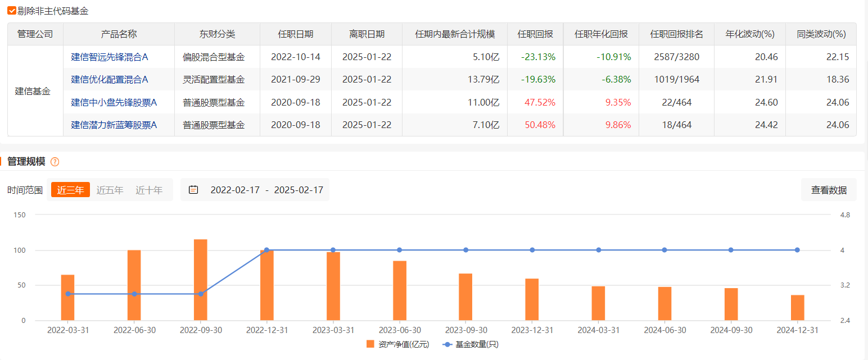The width and height of the screenshot is (868, 360).
Task: Open the 建信优化配置混合A fund link
Action: coord(109,79)
